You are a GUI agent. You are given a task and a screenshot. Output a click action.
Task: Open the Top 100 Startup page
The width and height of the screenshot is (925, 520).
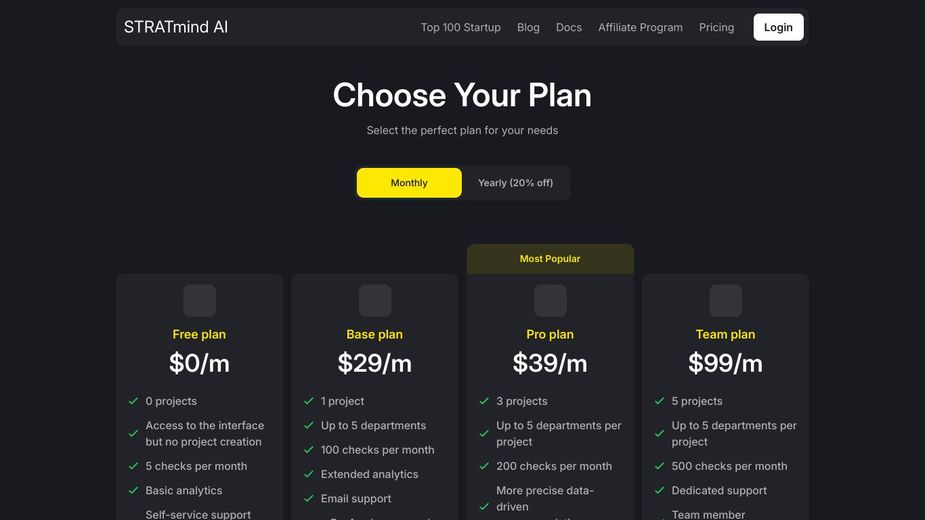(x=460, y=28)
